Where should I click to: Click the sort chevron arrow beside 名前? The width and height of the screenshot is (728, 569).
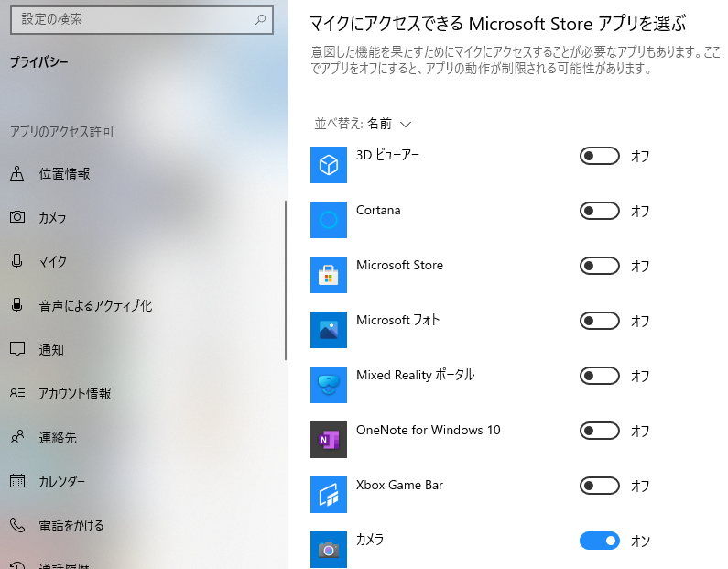tap(406, 125)
